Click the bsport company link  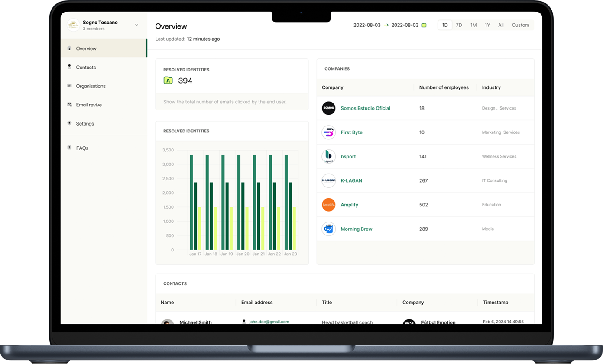point(349,156)
